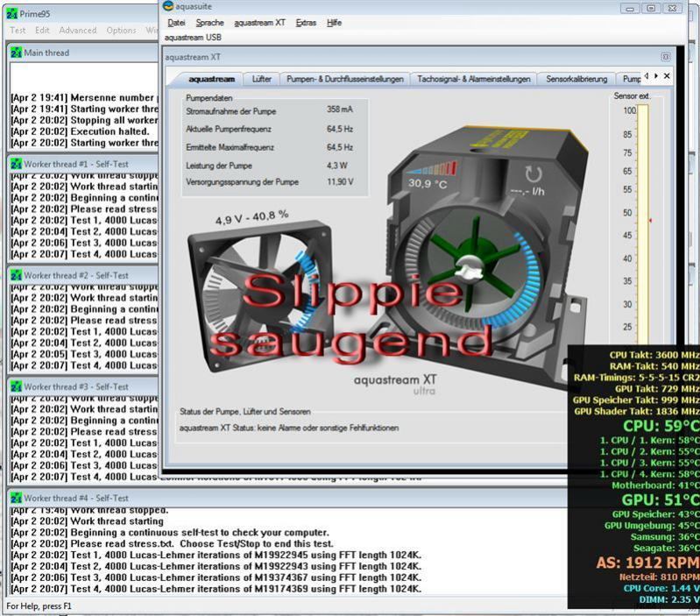Open Prime95 Edit menu
Viewport: 700px width, 616px height.
(42, 31)
